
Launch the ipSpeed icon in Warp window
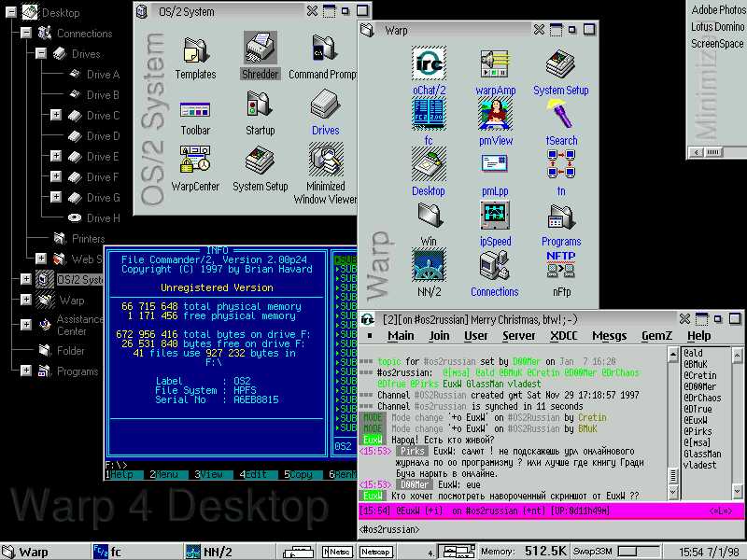pos(495,215)
